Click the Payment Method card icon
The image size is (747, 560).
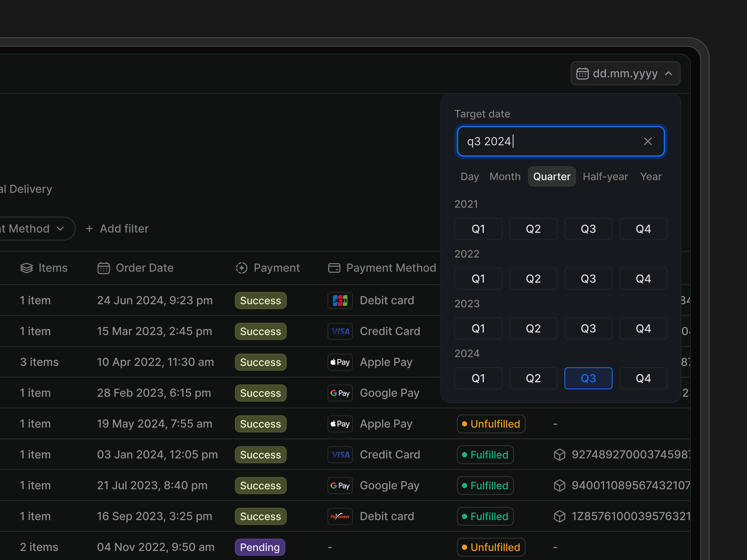[334, 268]
